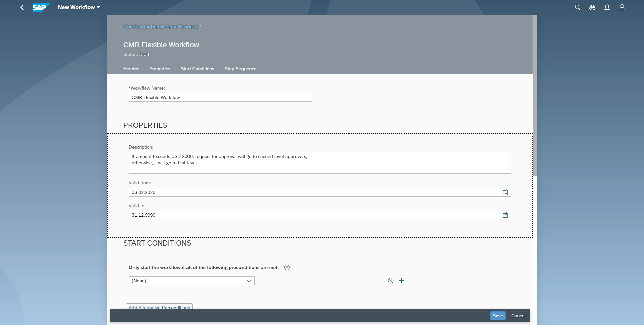The height and width of the screenshot is (325, 644).
Task: Click the START CONDITIONS section heading
Action: (x=157, y=243)
